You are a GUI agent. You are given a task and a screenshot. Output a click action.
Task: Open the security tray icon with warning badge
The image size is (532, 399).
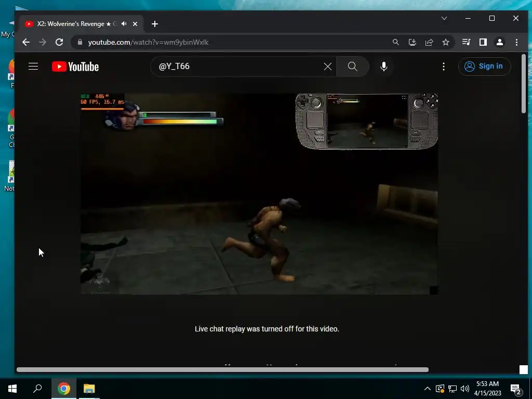[440, 389]
